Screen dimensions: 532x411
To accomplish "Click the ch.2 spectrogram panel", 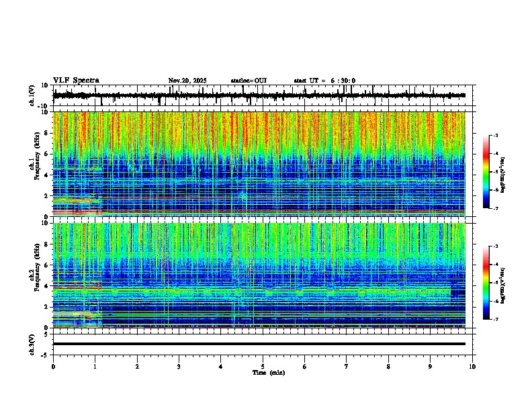I will coord(259,275).
